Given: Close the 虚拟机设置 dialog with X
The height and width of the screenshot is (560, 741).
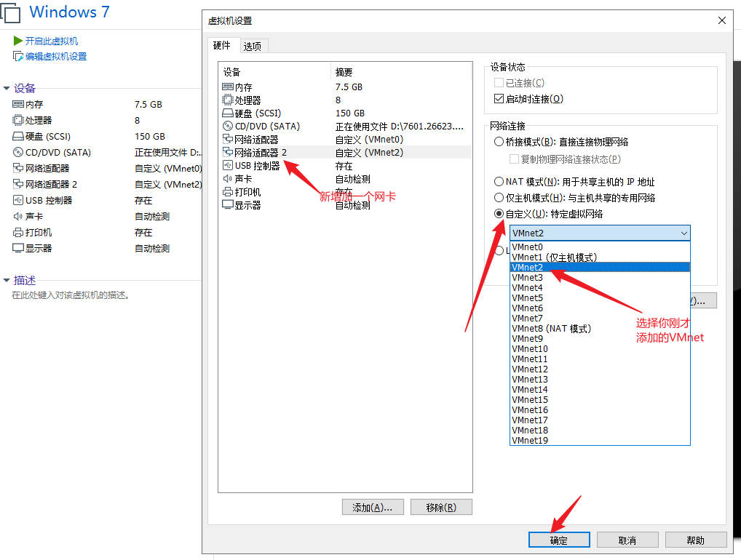Looking at the screenshot, I should pos(721,20).
